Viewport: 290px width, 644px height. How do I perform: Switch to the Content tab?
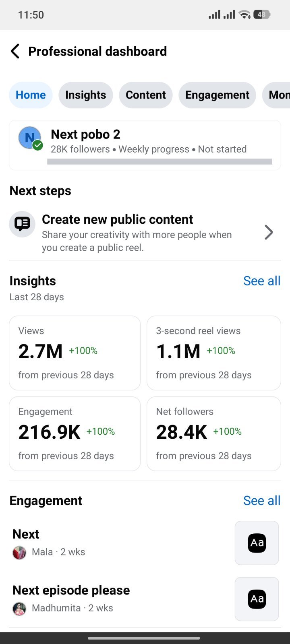pyautogui.click(x=146, y=95)
